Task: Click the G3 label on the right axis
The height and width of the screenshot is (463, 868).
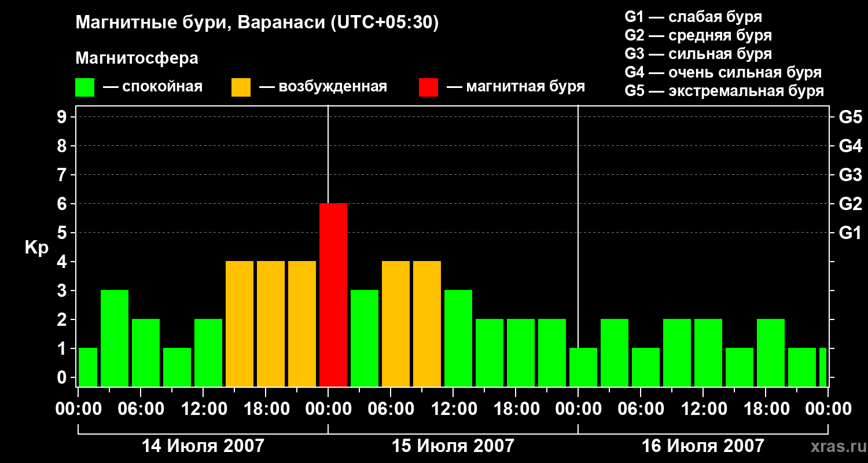Action: [850, 175]
